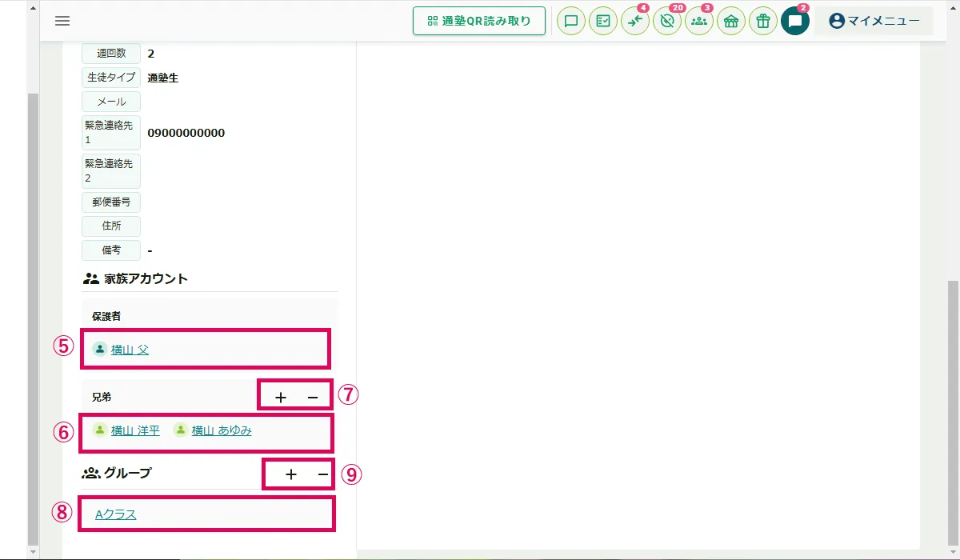Open the checklist report icon
Image resolution: width=960 pixels, height=560 pixels.
point(603,22)
